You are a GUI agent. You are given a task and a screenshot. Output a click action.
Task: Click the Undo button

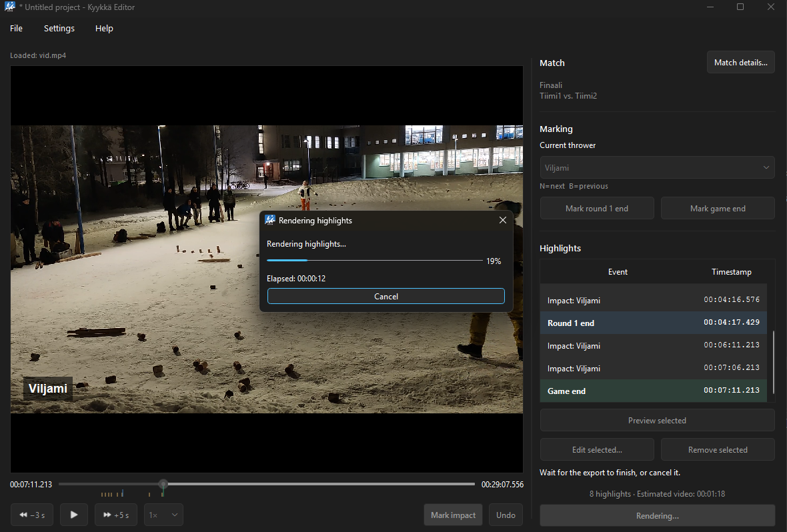pyautogui.click(x=506, y=515)
